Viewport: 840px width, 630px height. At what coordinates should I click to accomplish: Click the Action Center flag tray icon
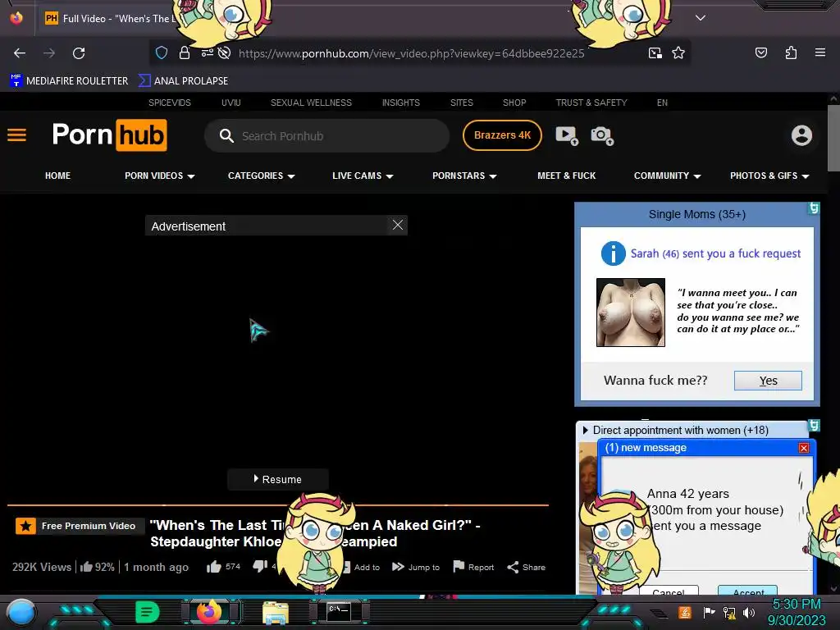coord(709,612)
